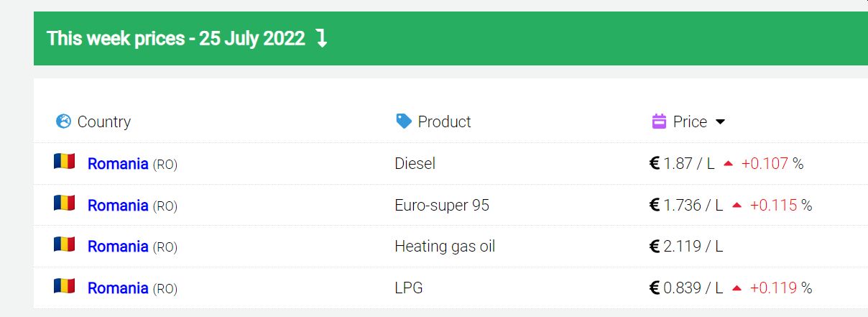Sort table by Product column header
The width and height of the screenshot is (868, 317).
444,122
